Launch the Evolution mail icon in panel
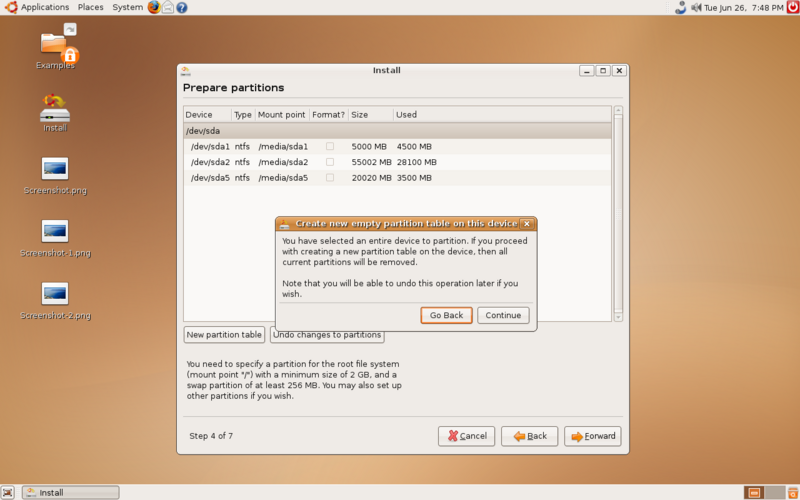Screen dimensions: 800x500 [167, 7]
